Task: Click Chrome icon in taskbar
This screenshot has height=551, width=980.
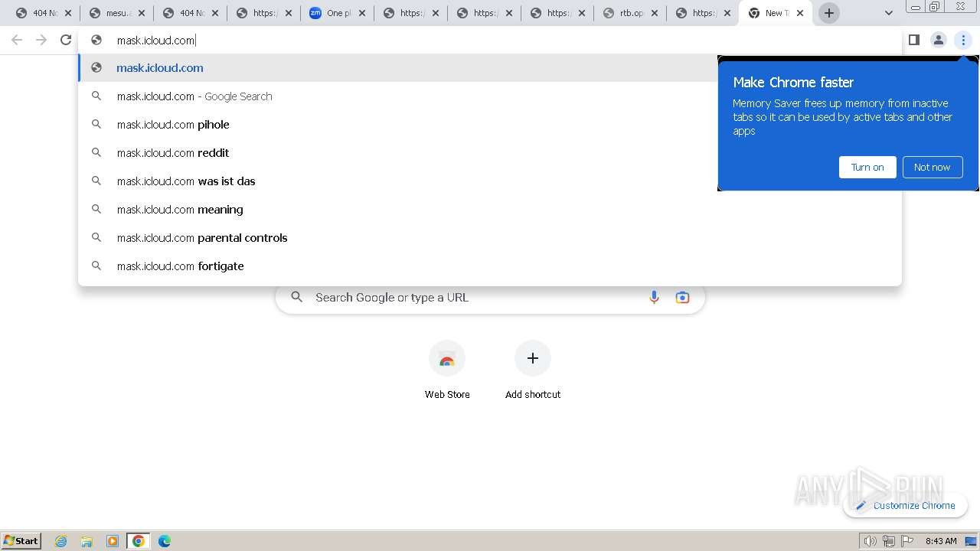Action: [x=139, y=541]
